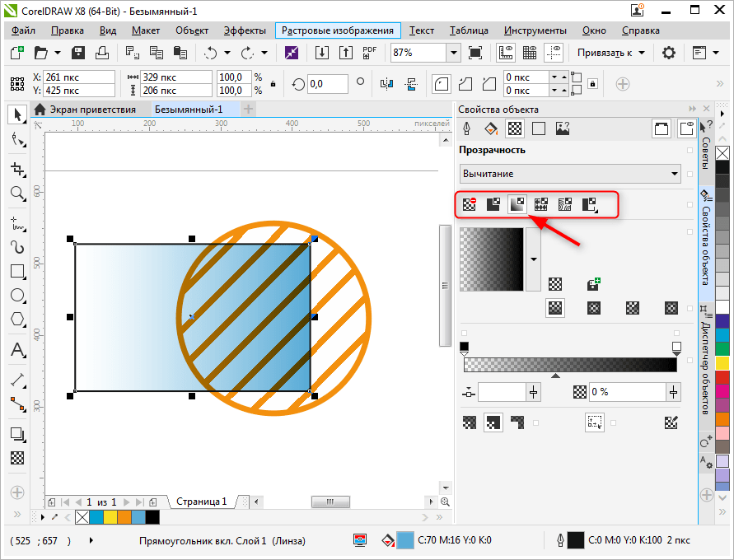The image size is (734, 560).
Task: Choose vector pattern transparency type
Action: point(541,204)
